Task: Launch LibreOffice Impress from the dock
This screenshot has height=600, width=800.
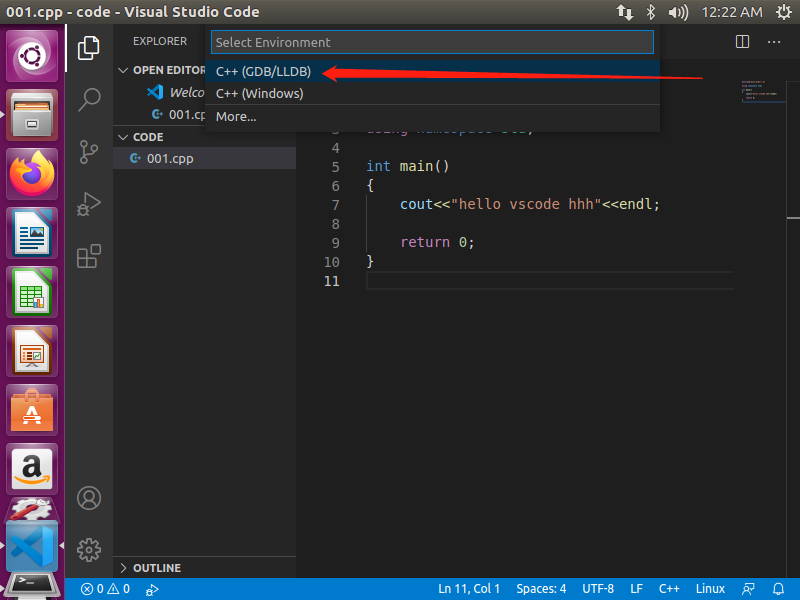Action: (32, 352)
